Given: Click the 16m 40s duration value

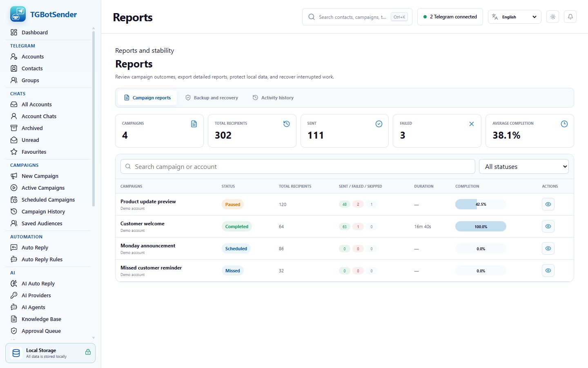Looking at the screenshot, I should click(x=423, y=227).
